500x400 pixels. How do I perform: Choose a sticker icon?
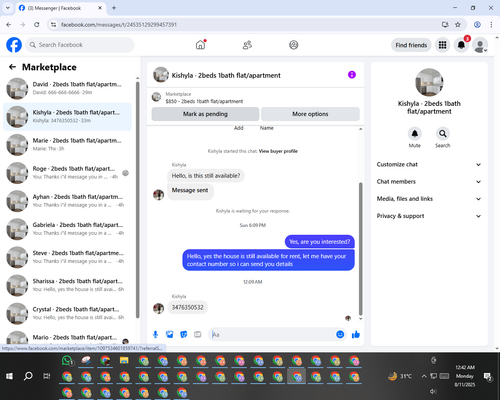(184, 334)
